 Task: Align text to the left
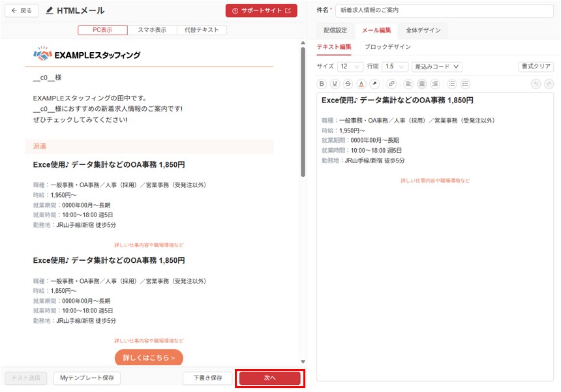point(408,83)
